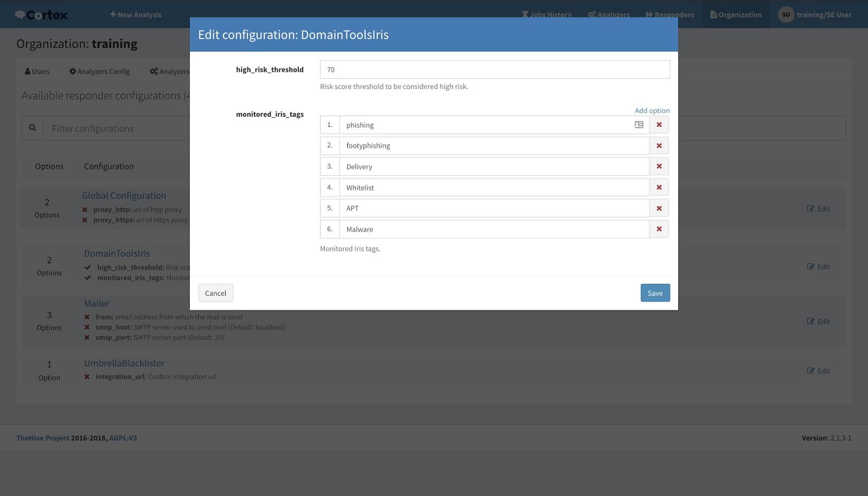Open New Analysis from the top bar
The height and width of the screenshot is (496, 868).
coord(136,15)
